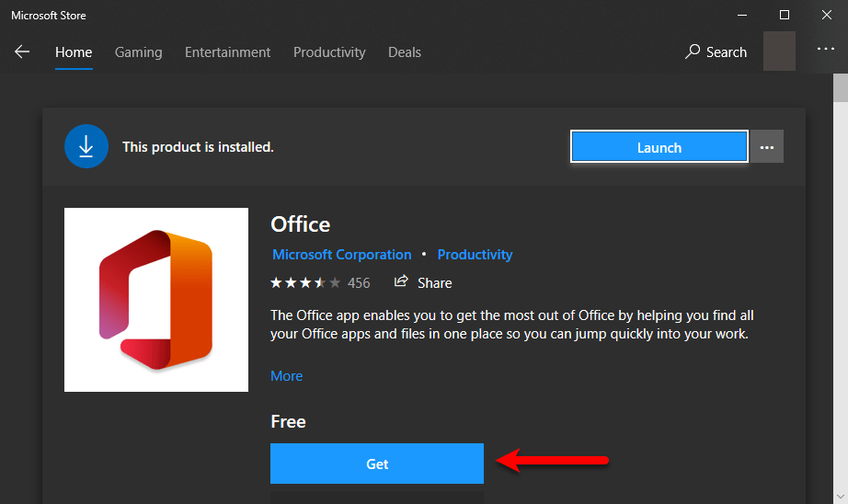Click the vertical scrollbar thumb
The height and width of the screenshot is (504, 848).
841,87
